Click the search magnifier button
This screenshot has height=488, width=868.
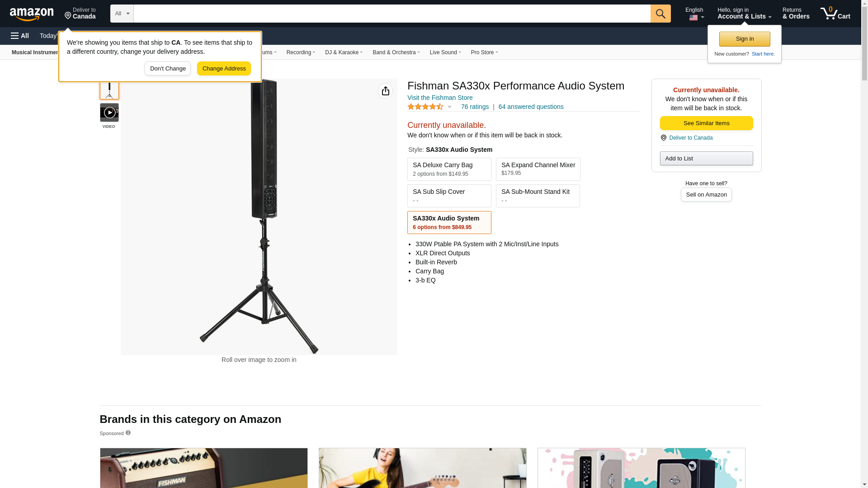(x=660, y=14)
